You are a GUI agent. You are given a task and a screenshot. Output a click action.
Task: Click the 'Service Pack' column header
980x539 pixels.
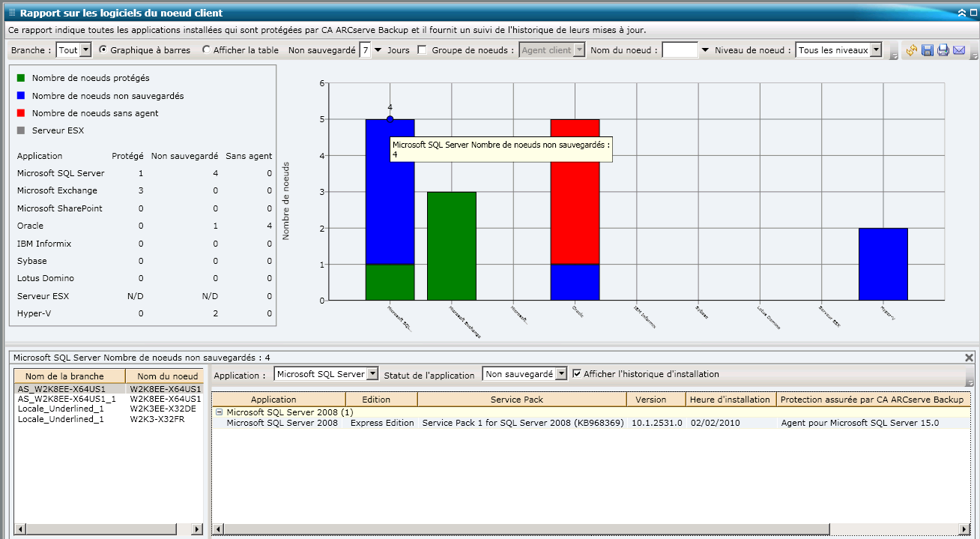pos(517,399)
